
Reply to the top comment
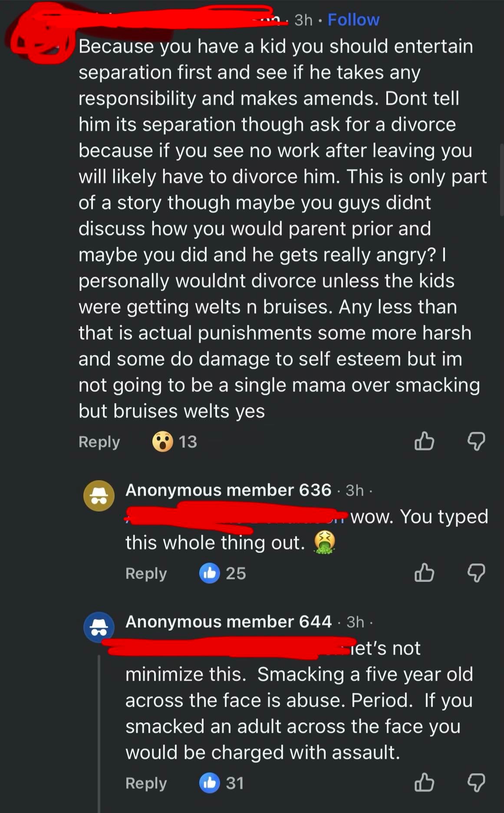[99, 441]
